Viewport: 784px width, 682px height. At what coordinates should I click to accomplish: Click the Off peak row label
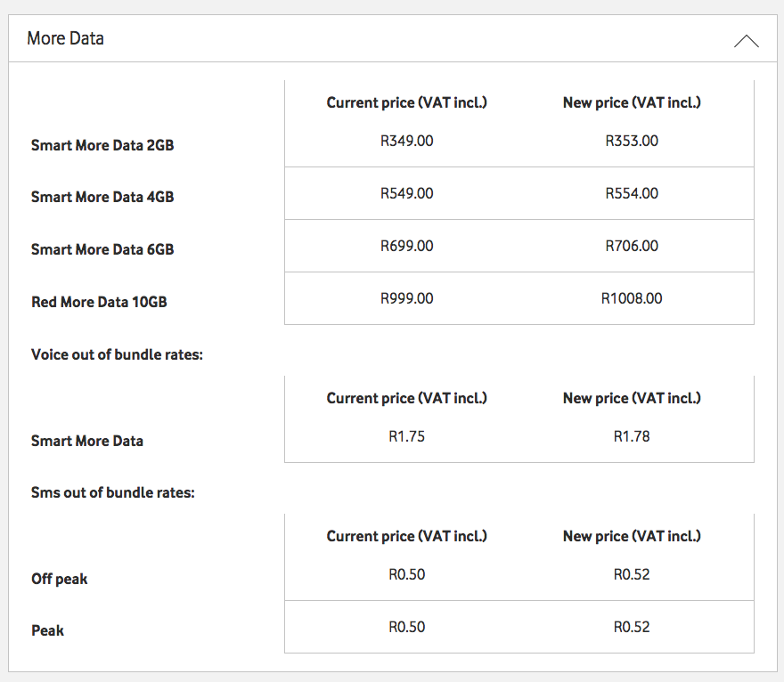pos(60,579)
